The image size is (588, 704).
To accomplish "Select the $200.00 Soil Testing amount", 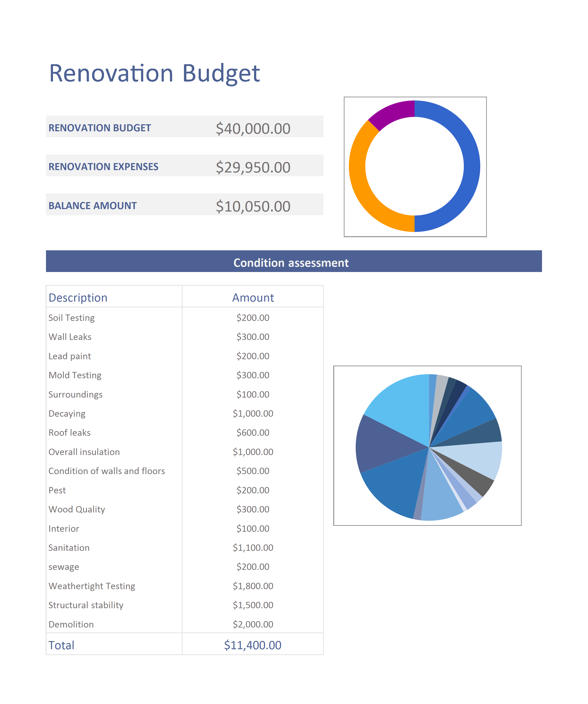I will pos(253,318).
